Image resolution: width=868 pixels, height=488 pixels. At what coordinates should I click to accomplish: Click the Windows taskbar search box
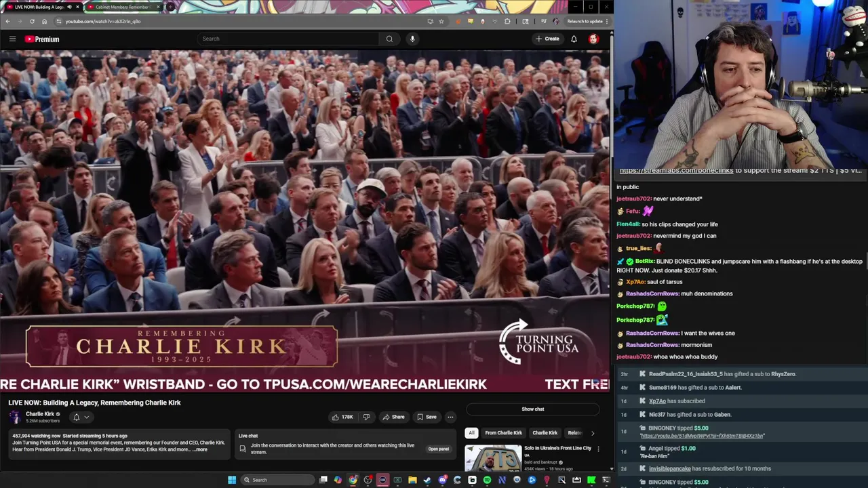coord(277,480)
